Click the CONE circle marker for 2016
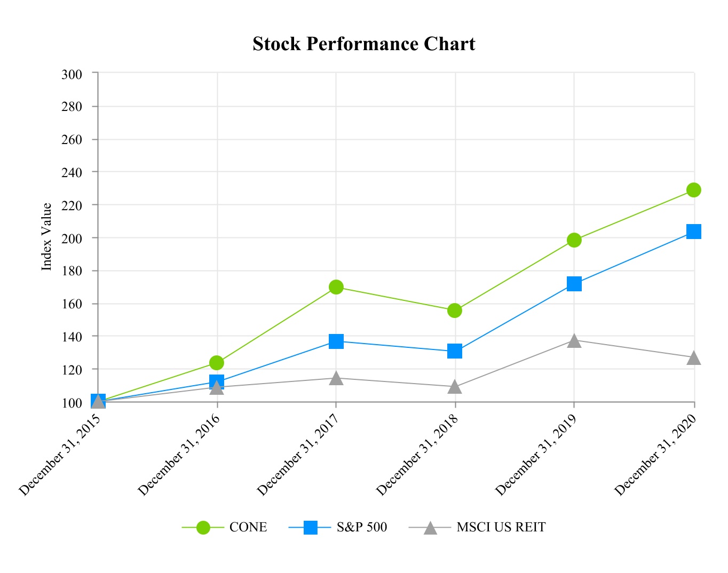 (217, 363)
